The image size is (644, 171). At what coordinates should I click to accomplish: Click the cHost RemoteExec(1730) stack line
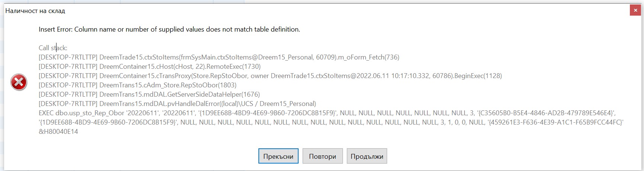click(149, 67)
